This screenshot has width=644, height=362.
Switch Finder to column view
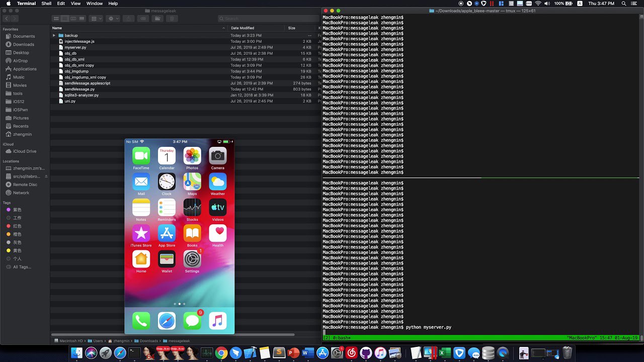click(x=73, y=19)
